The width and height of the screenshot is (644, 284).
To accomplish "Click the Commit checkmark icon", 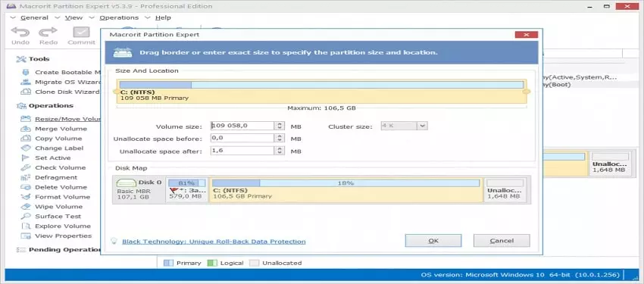I will pos(81,32).
